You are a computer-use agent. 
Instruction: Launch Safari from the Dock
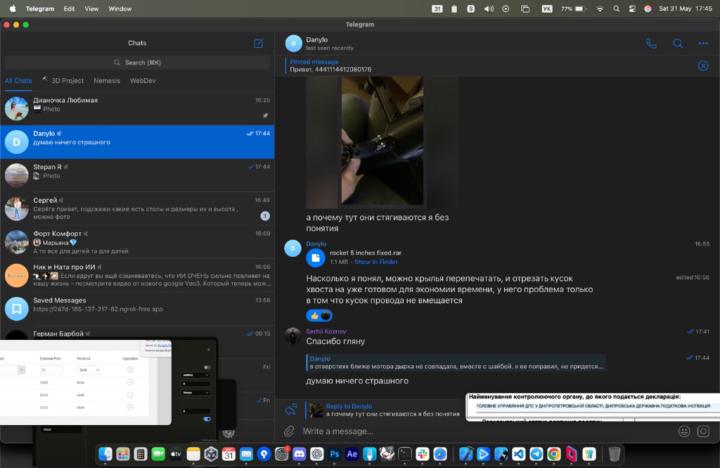pyautogui.click(x=440, y=454)
